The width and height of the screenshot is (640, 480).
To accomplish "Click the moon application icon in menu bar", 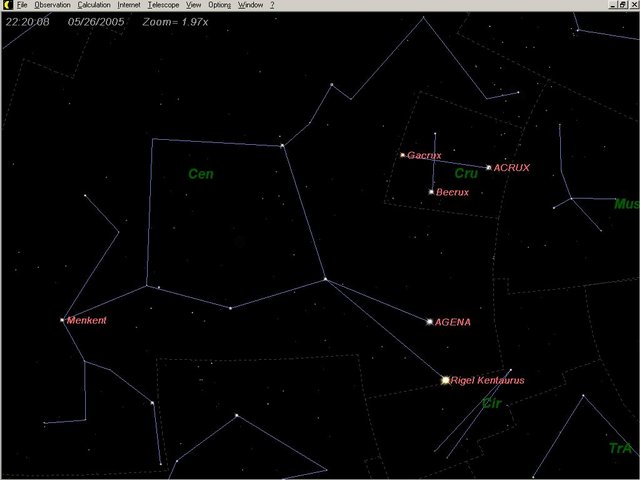I will [6, 5].
